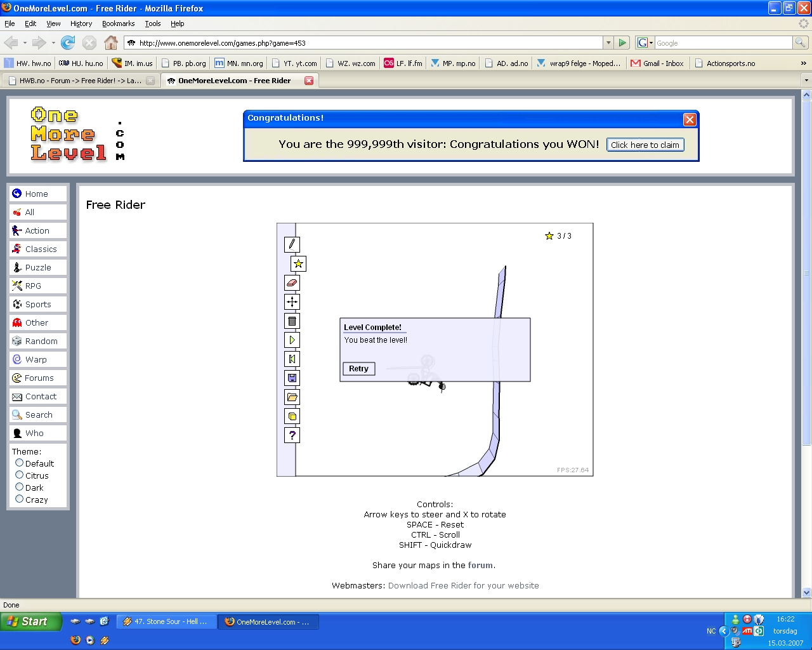Click the OneMoreLevel logo
Image resolution: width=812 pixels, height=650 pixels.
pyautogui.click(x=77, y=134)
